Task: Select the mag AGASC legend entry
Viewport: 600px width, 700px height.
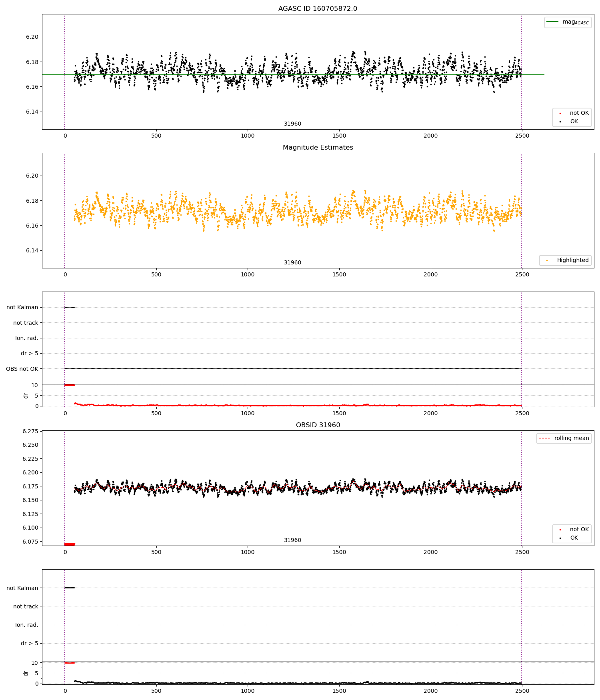Action: click(x=568, y=22)
